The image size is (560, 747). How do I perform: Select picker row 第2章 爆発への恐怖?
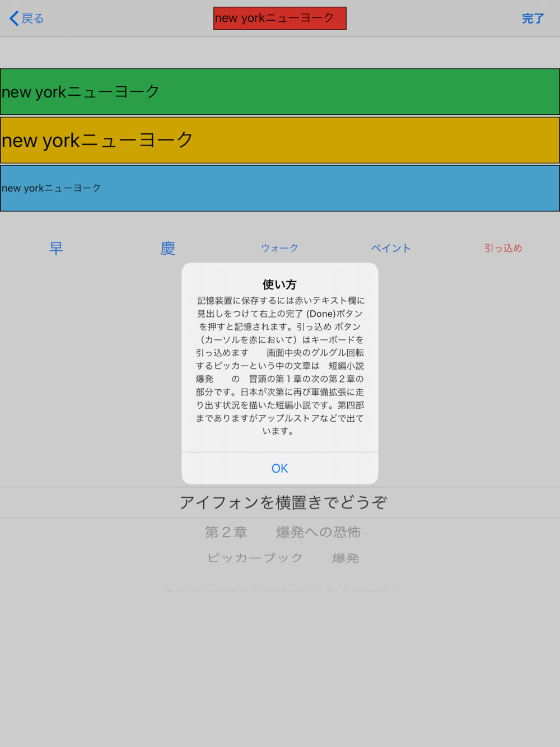point(283,532)
